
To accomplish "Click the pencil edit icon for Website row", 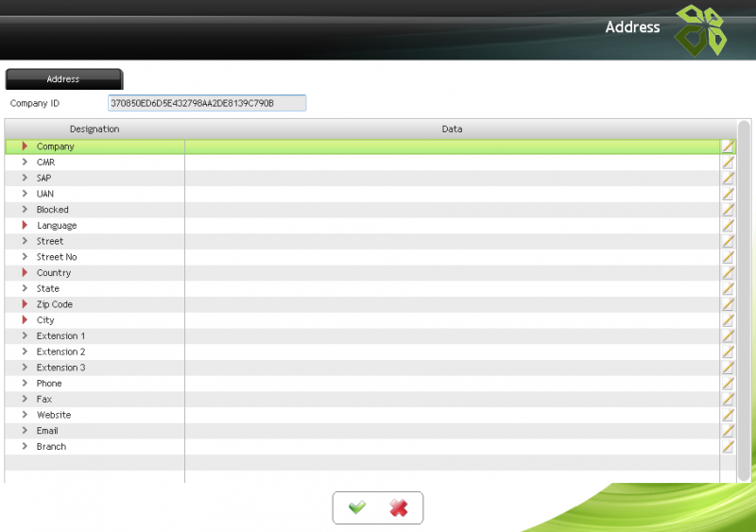I will coord(728,415).
